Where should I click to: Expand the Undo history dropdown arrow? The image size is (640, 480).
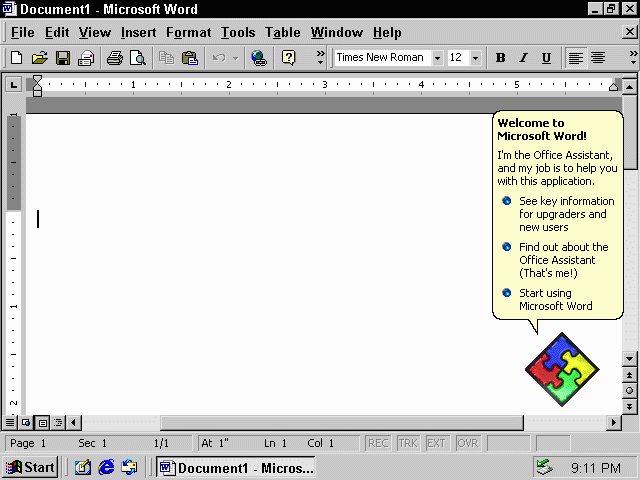[235, 58]
